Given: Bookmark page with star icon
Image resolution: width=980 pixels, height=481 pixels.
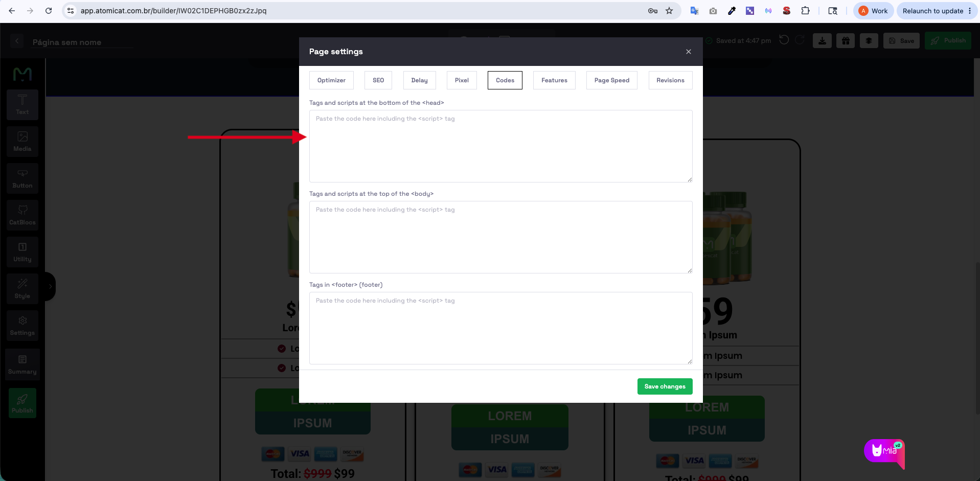Looking at the screenshot, I should (669, 11).
